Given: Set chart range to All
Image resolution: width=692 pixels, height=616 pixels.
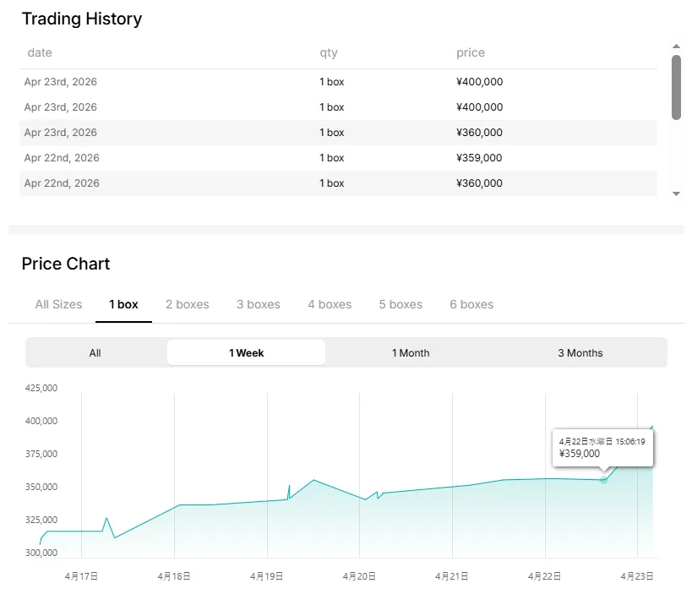Looking at the screenshot, I should click(x=95, y=352).
